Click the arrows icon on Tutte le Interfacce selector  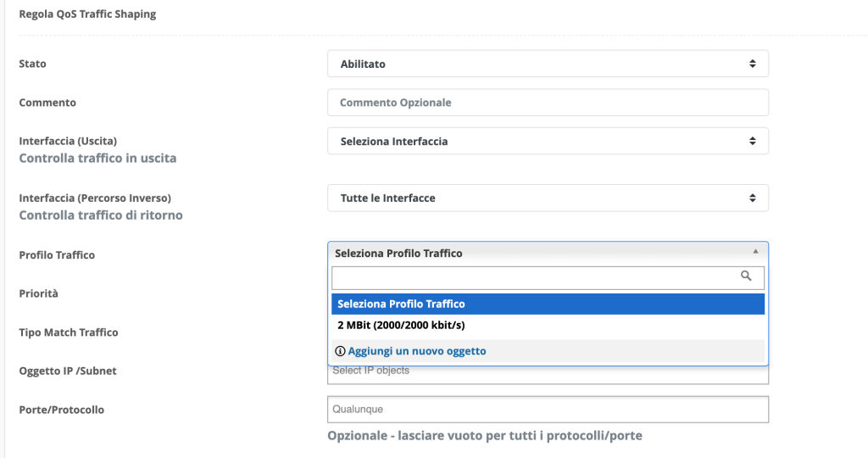(x=752, y=198)
